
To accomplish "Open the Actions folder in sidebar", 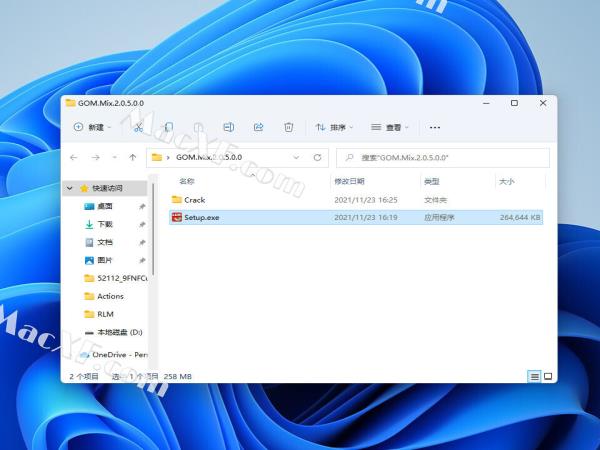I will 104,296.
